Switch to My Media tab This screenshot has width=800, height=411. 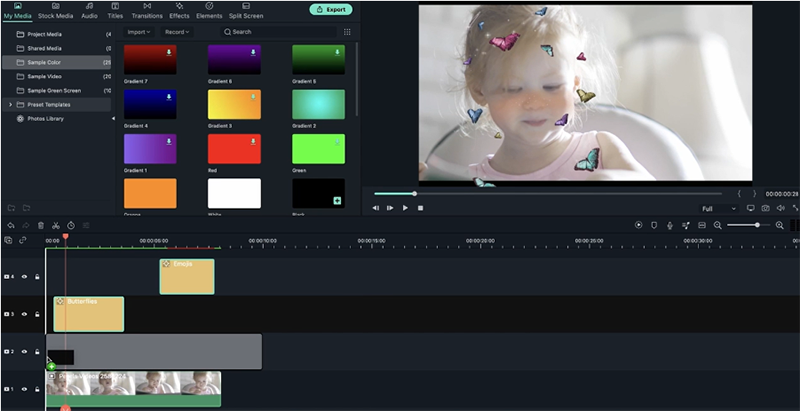tap(17, 11)
